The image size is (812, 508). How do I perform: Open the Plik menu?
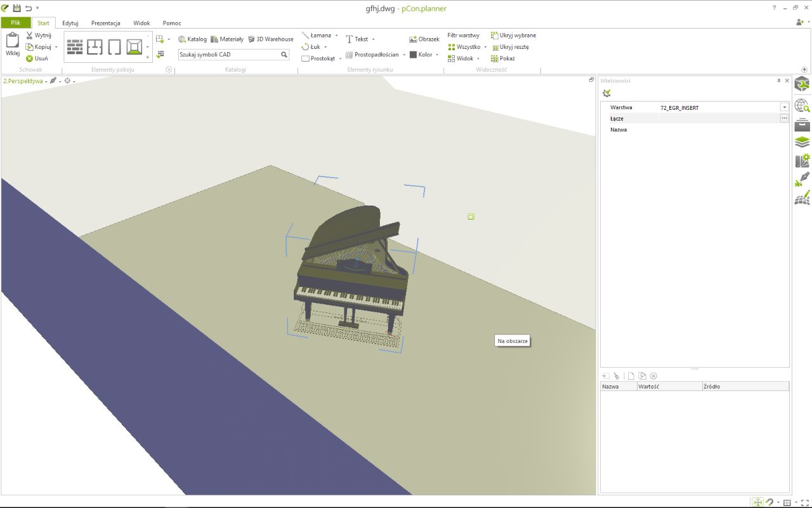(16, 23)
